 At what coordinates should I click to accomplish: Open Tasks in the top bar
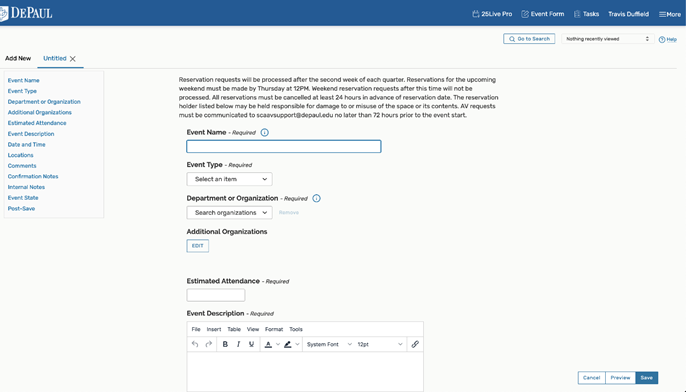click(x=586, y=14)
